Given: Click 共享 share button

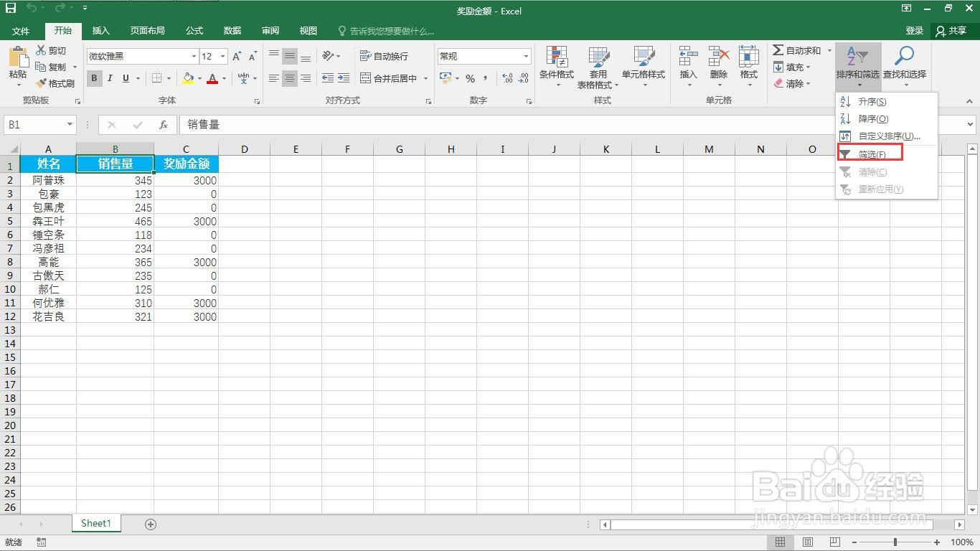Looking at the screenshot, I should pyautogui.click(x=952, y=31).
